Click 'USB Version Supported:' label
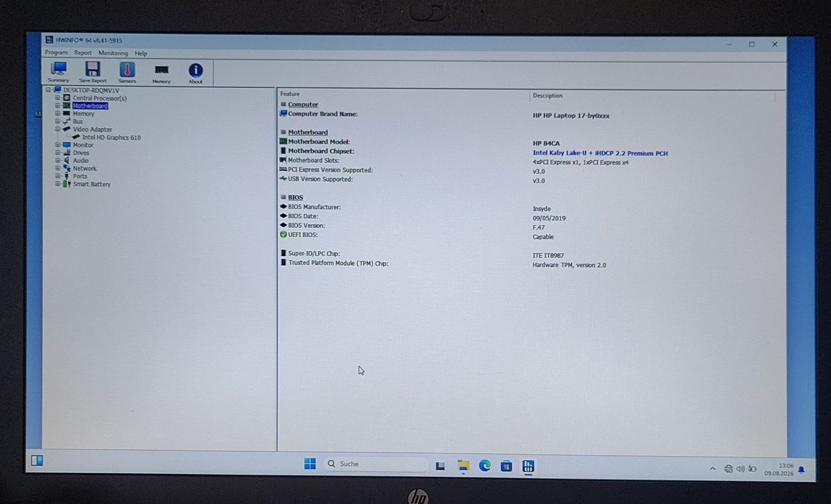 tap(320, 180)
